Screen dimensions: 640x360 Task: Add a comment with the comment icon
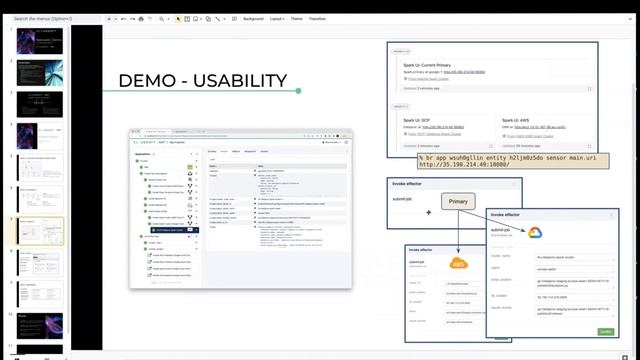[234, 19]
